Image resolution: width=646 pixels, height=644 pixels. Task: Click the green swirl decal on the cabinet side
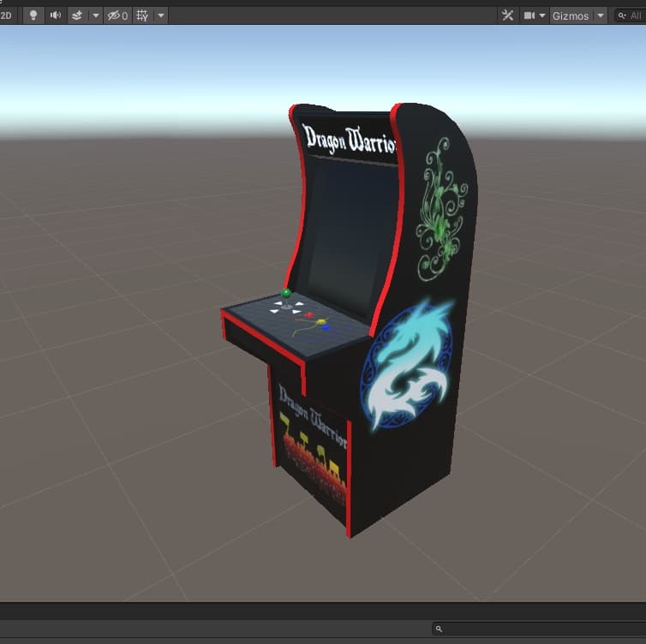441,206
